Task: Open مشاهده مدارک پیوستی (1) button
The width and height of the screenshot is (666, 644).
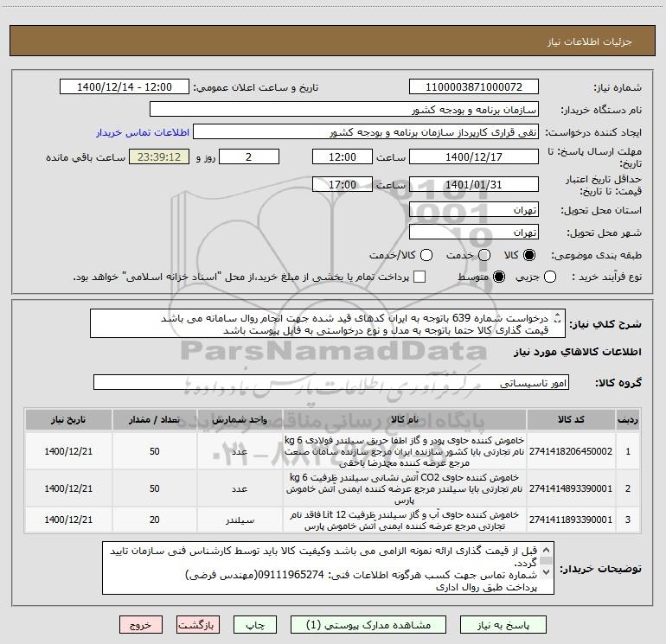Action: click(x=368, y=625)
